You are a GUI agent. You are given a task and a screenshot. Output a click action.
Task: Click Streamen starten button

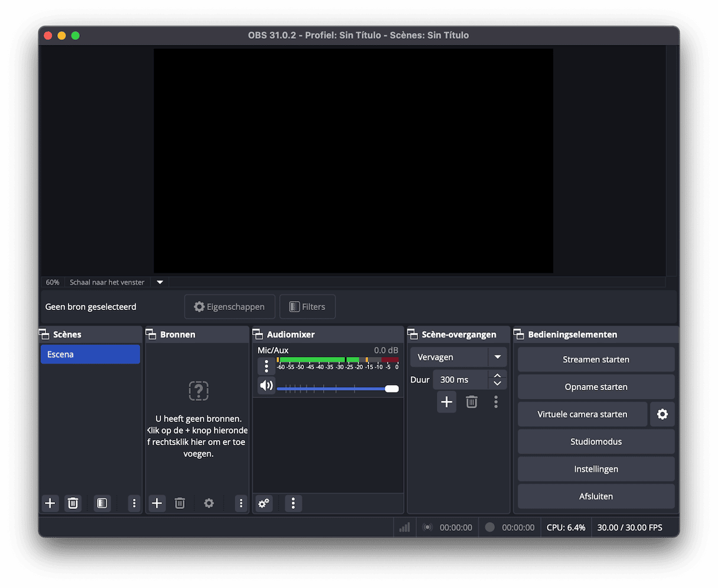pyautogui.click(x=596, y=360)
